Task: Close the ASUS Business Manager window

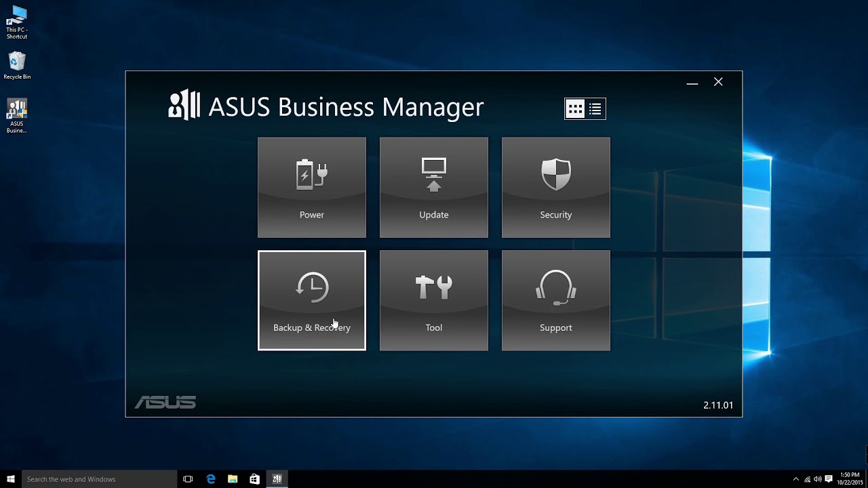Action: tap(718, 82)
